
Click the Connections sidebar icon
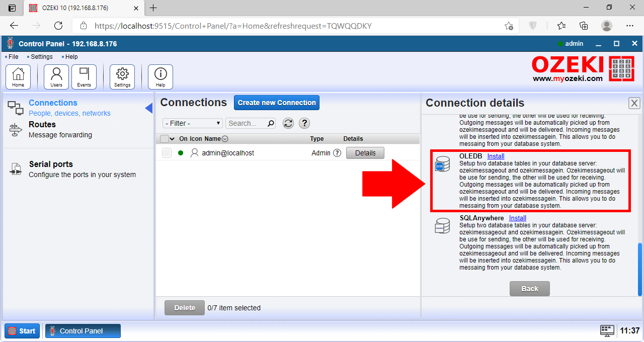pos(16,107)
